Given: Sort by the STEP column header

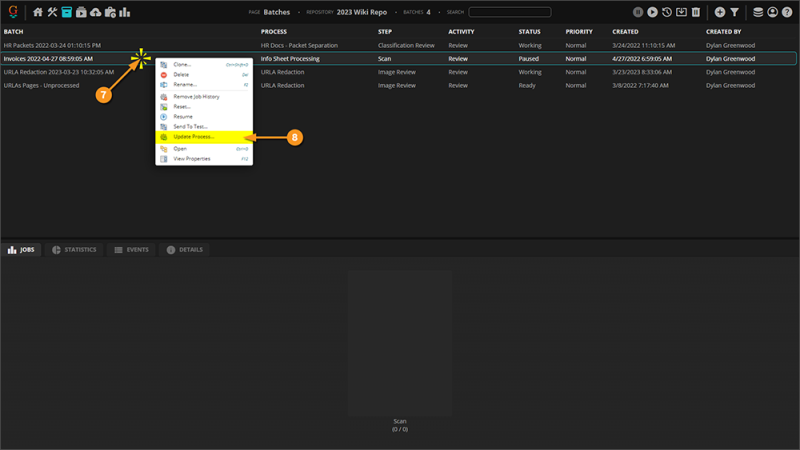Looking at the screenshot, I should 385,32.
